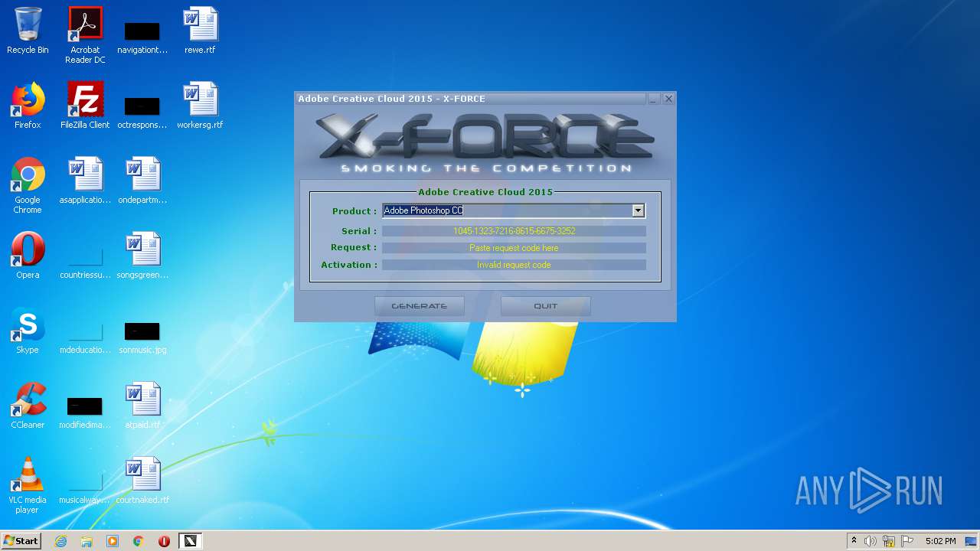Open the FileZilla Client shortcut
This screenshot has width=980, height=551.
pyautogui.click(x=85, y=106)
